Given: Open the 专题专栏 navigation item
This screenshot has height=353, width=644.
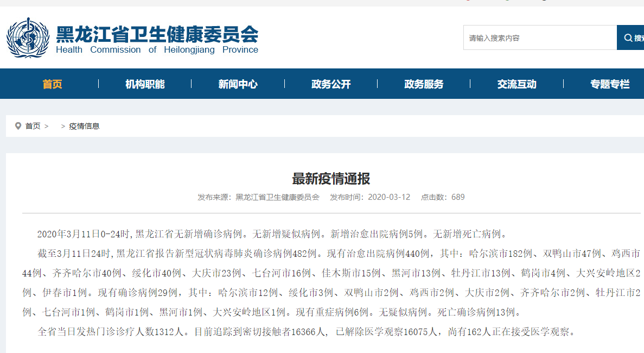Looking at the screenshot, I should 610,84.
